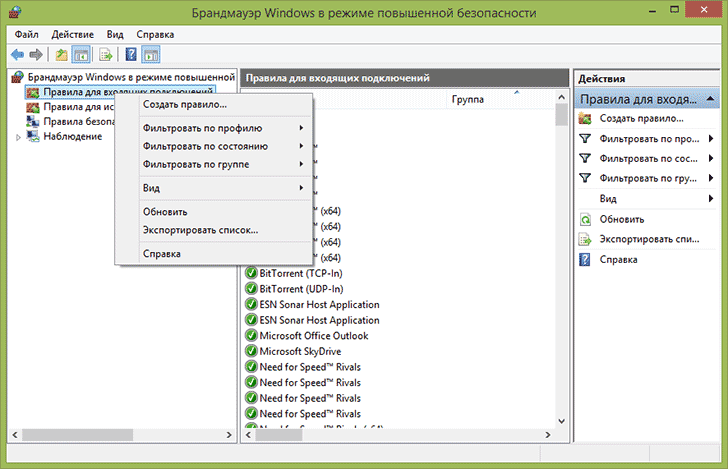Click green check icon of BitTorrent (UDP-In)

(x=251, y=289)
